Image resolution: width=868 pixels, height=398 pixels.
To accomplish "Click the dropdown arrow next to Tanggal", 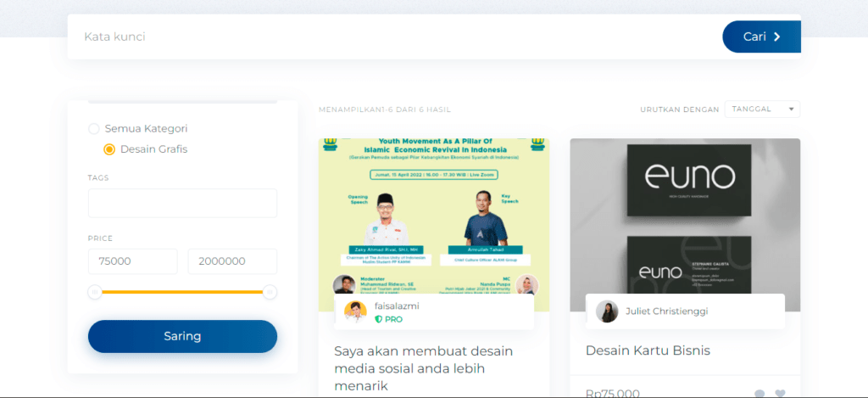I will tap(791, 109).
